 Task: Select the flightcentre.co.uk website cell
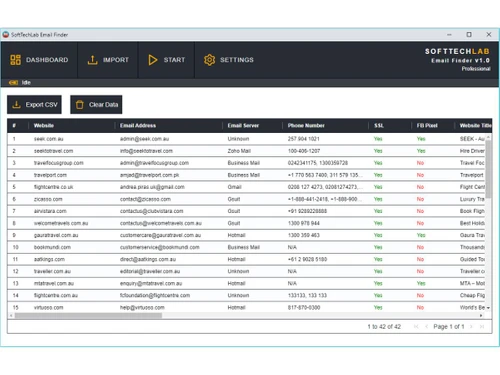click(x=53, y=187)
